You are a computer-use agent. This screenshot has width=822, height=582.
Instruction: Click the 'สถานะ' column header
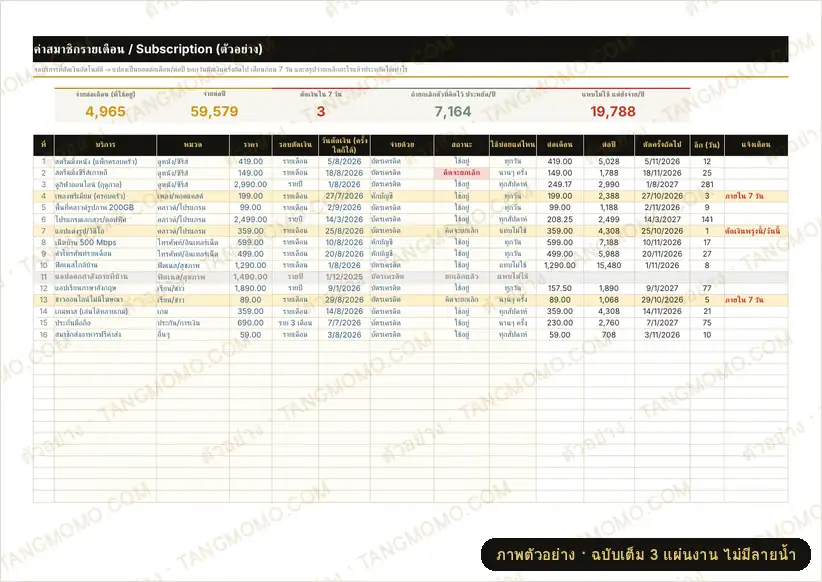point(461,145)
